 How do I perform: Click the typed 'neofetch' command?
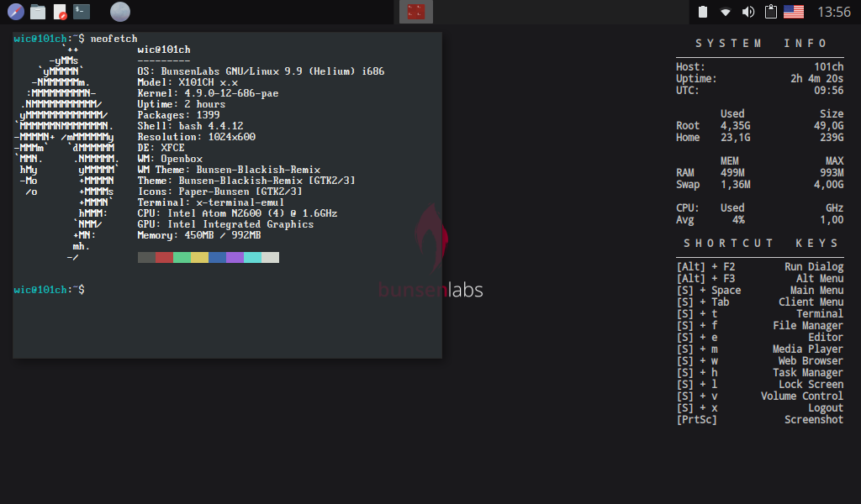pyautogui.click(x=114, y=39)
